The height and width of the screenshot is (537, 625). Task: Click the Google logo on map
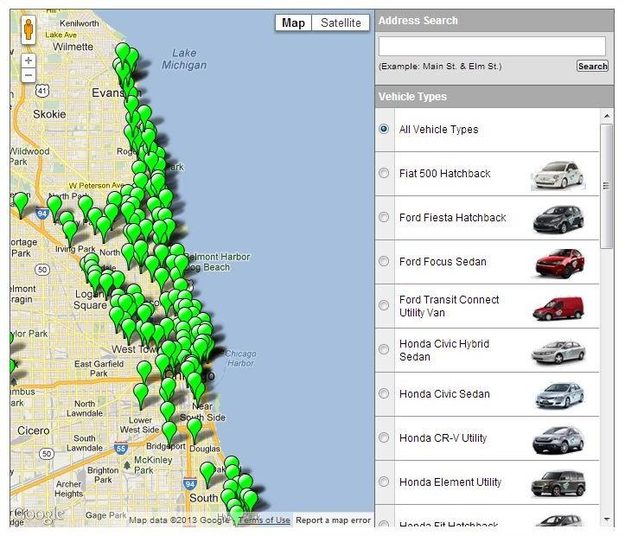point(40,514)
